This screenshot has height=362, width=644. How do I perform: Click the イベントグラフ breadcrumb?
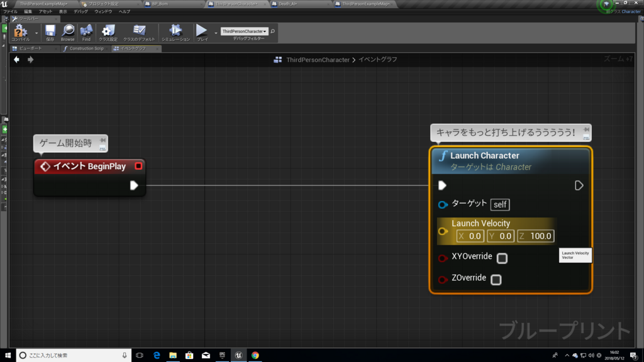coord(378,60)
